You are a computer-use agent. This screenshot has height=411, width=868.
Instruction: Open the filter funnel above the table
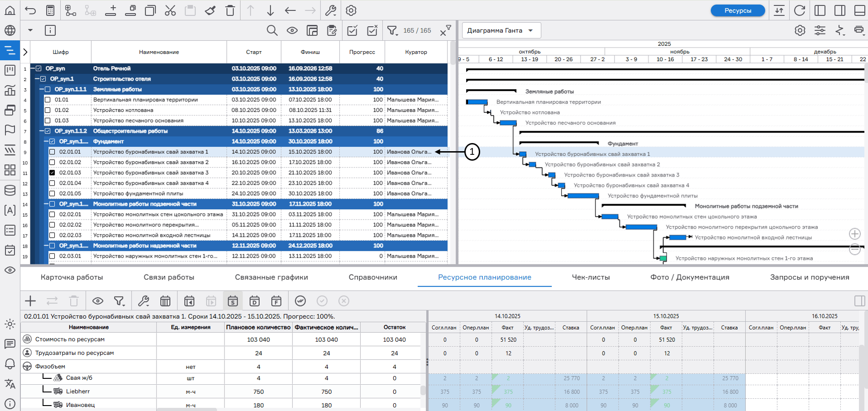coord(392,30)
